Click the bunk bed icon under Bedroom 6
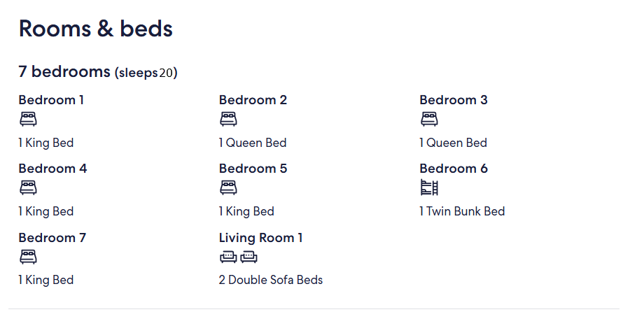The image size is (644, 319). (430, 187)
